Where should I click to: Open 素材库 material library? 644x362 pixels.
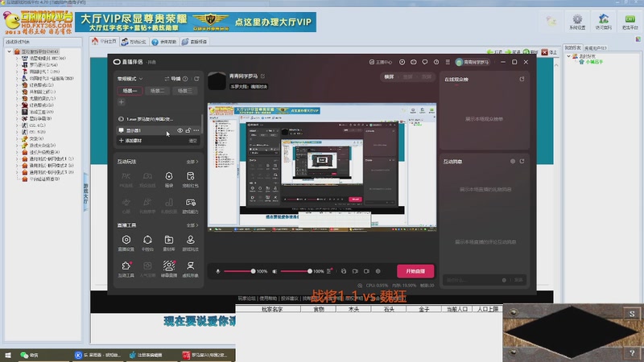point(169,243)
